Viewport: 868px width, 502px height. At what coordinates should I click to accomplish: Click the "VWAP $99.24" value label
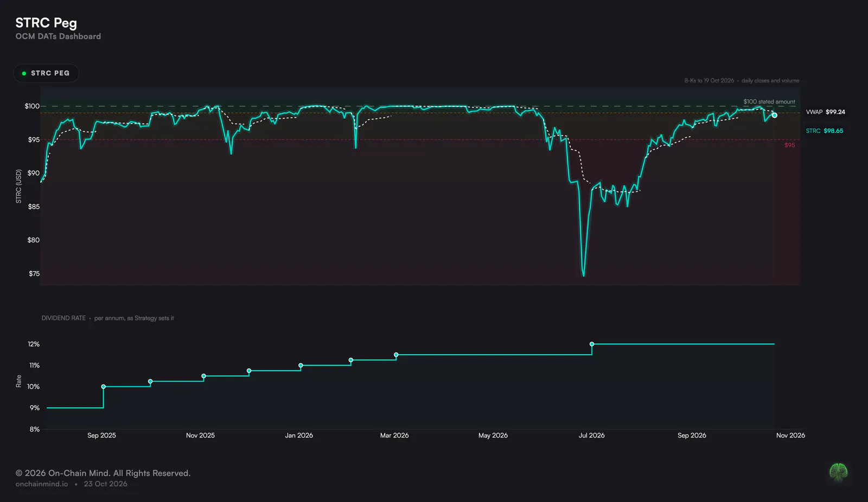tap(825, 112)
